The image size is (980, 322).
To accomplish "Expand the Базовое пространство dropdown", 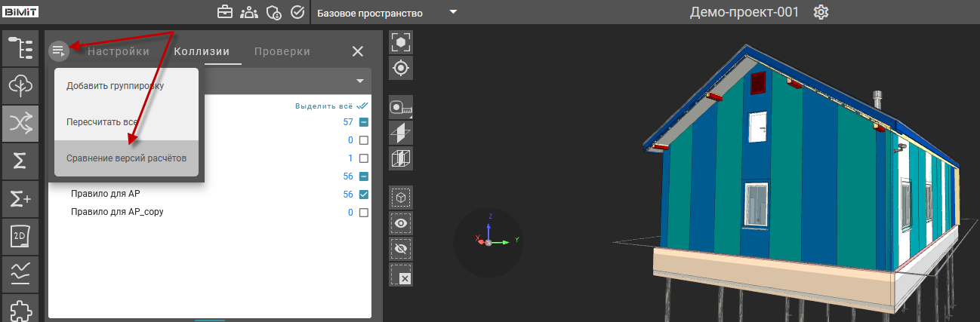I will point(453,13).
